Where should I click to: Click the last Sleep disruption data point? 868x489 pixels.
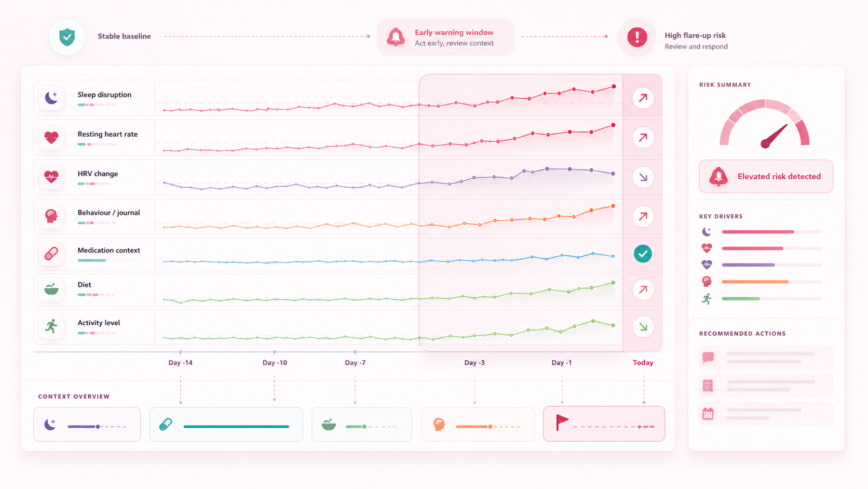pyautogui.click(x=614, y=86)
